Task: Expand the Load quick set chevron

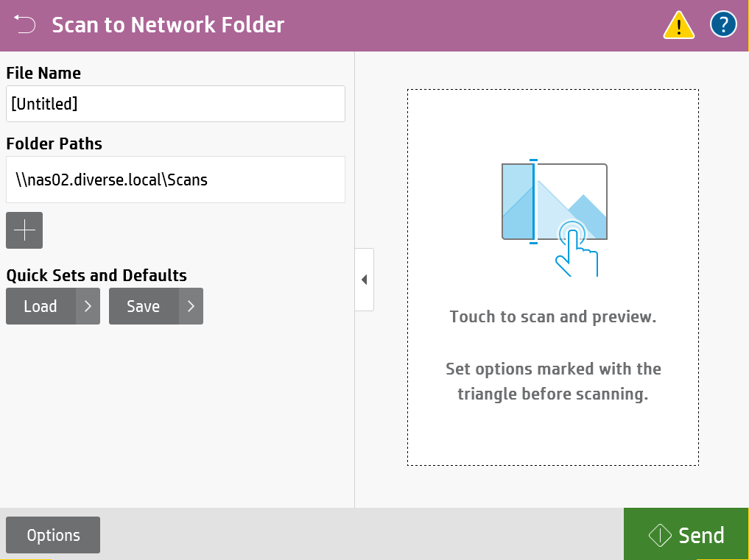Action: point(88,306)
